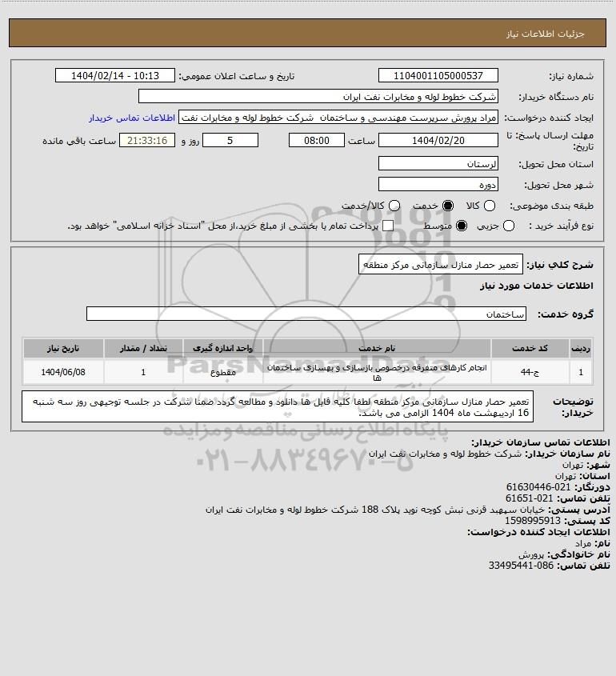
Task: Click the buyer notes text box
Action: (278, 406)
